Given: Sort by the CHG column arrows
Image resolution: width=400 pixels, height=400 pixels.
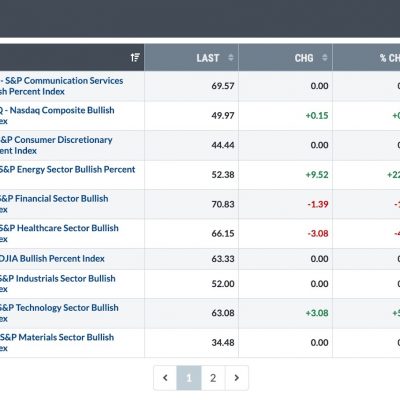Looking at the screenshot, I should tap(325, 58).
